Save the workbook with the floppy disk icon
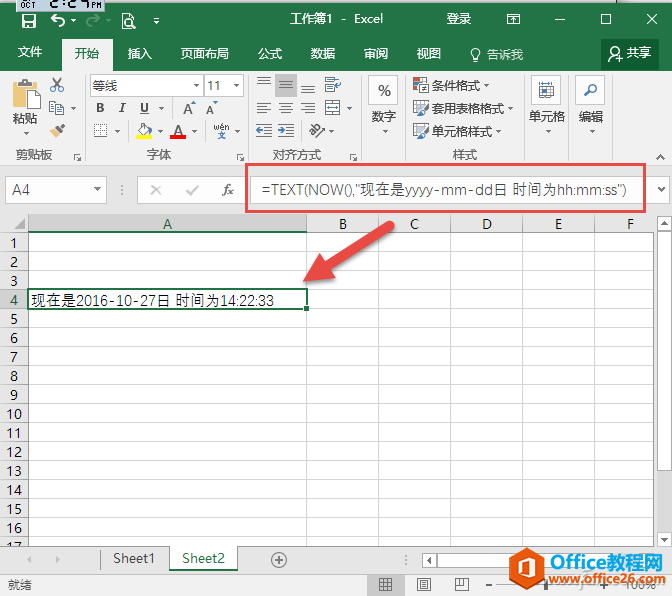The image size is (672, 596). (29, 20)
